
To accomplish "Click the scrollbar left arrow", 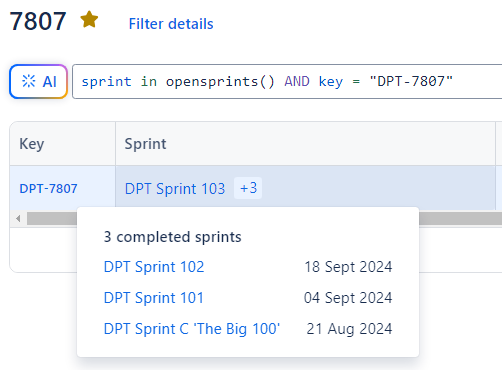I will [x=18, y=219].
